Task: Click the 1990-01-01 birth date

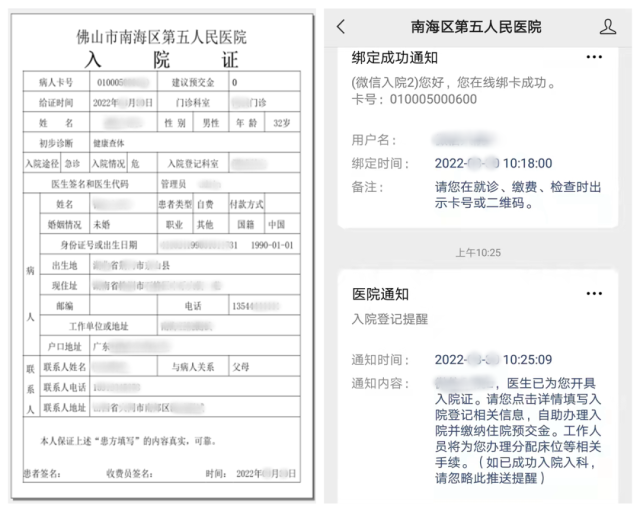Action: click(271, 245)
